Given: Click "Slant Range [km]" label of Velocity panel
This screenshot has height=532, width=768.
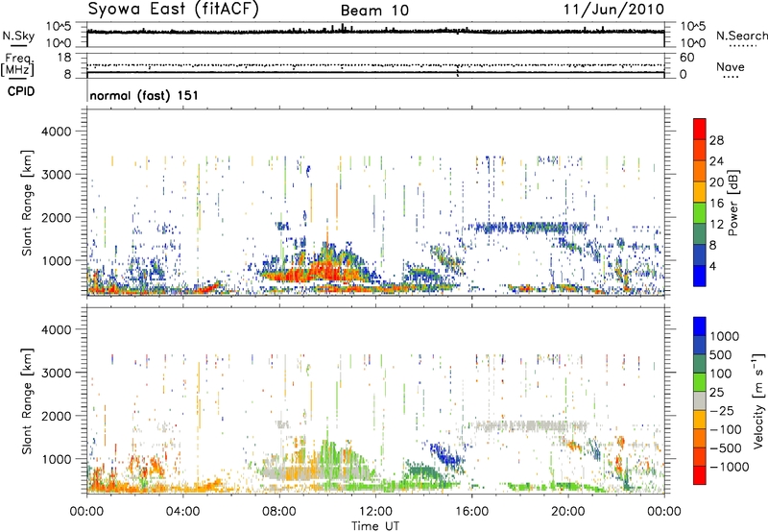Looking at the screenshot, I should [x=27, y=400].
